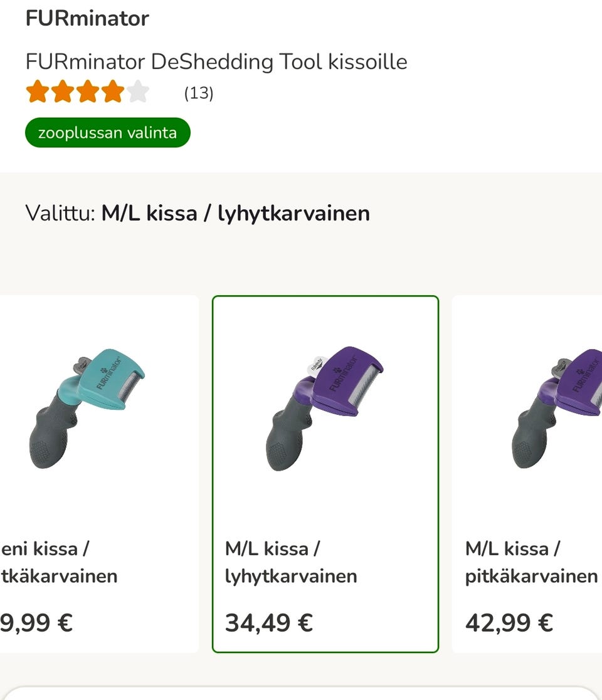Screen dimensions: 602x700
Task: Click FURminator DeShedding Tool kissoille title
Action: (216, 61)
